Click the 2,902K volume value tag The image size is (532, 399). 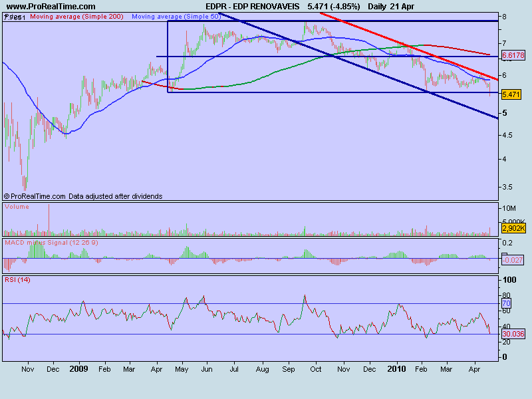click(513, 228)
